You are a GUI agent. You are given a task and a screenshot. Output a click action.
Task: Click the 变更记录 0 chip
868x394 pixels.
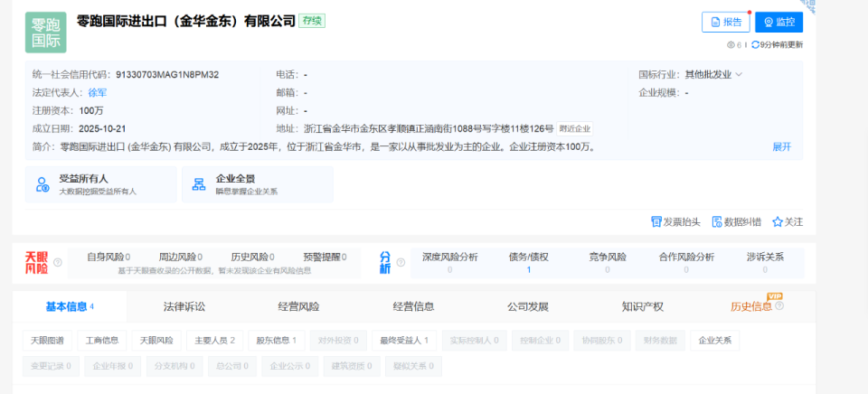51,366
